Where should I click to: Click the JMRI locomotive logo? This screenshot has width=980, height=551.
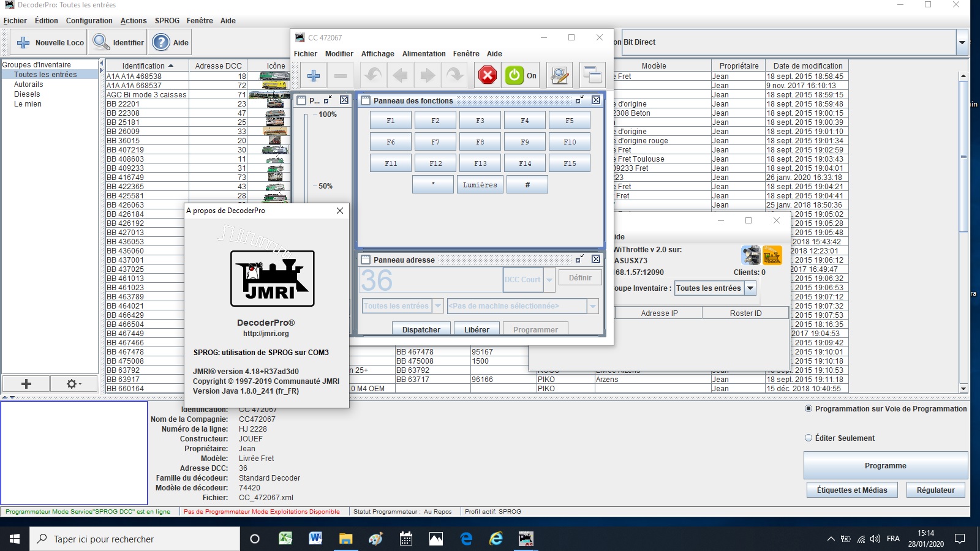[x=273, y=279]
